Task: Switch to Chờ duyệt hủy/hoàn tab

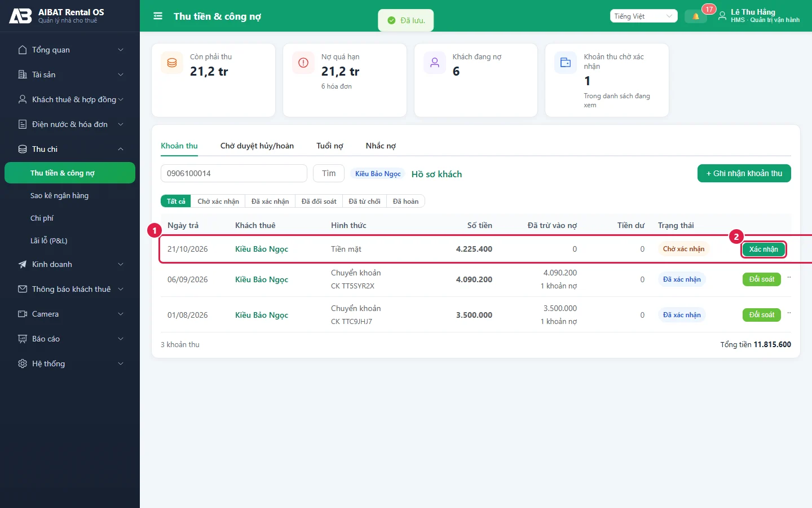Action: click(257, 146)
